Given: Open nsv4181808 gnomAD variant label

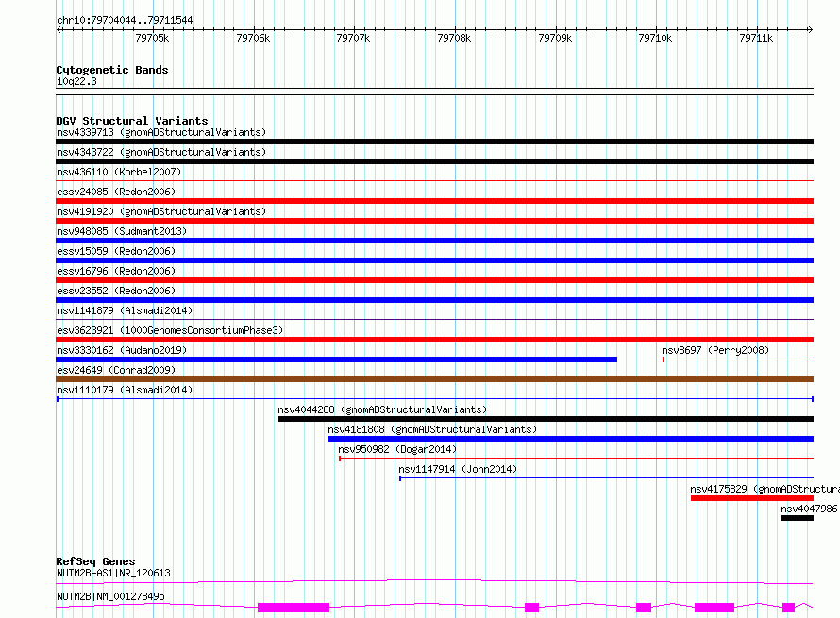Looking at the screenshot, I should tap(432, 429).
